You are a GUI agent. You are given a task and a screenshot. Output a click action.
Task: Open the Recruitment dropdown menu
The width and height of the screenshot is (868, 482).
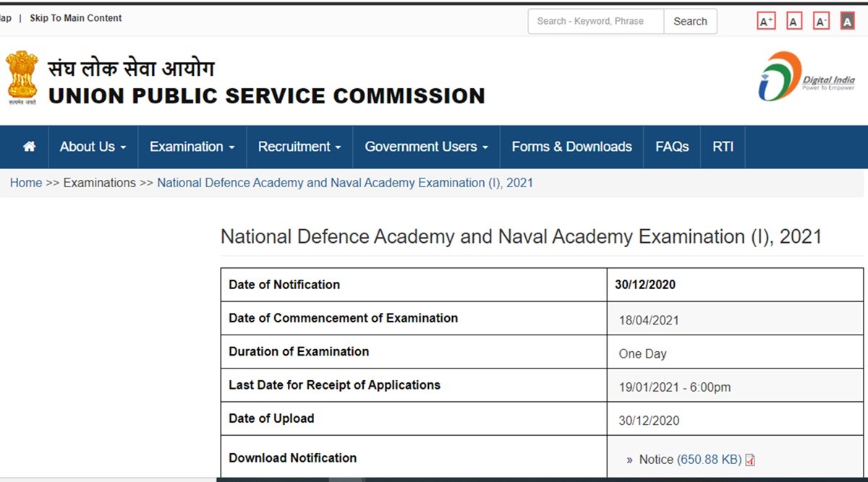pyautogui.click(x=299, y=147)
